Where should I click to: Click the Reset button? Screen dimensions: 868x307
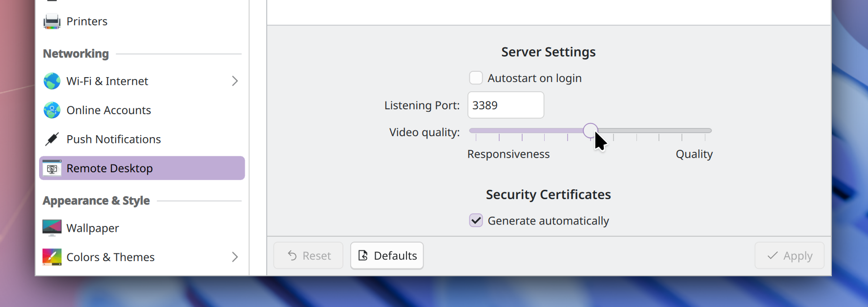click(308, 256)
